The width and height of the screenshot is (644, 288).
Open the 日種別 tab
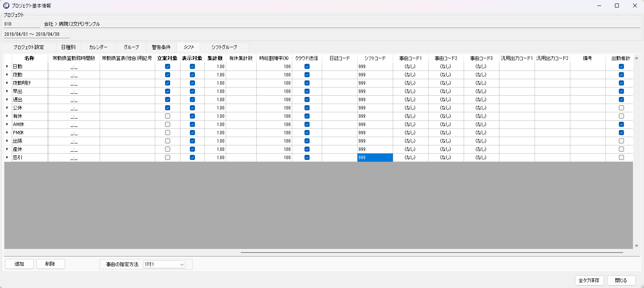point(68,47)
